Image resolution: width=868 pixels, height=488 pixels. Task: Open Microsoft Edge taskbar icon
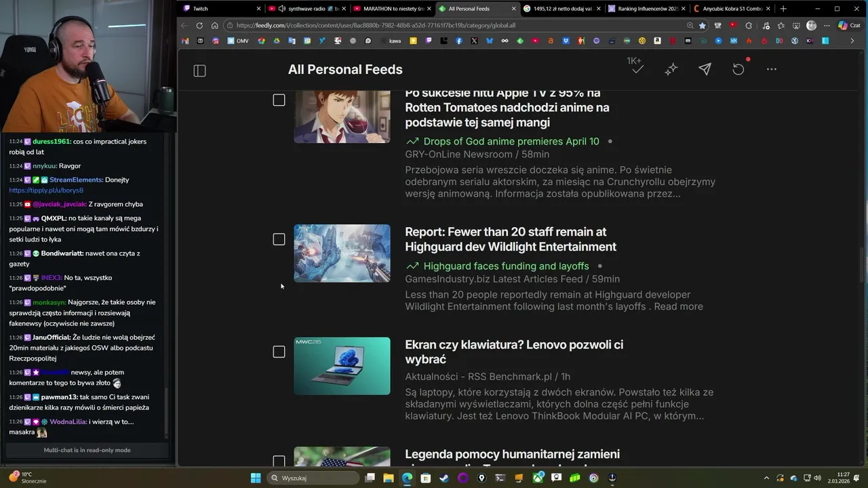tap(407, 478)
